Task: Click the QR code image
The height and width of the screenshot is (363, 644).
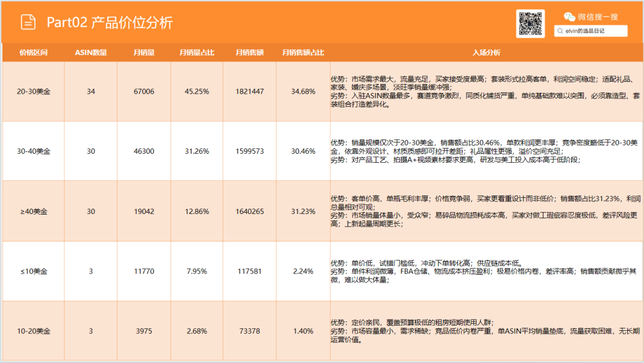Action: (x=530, y=24)
